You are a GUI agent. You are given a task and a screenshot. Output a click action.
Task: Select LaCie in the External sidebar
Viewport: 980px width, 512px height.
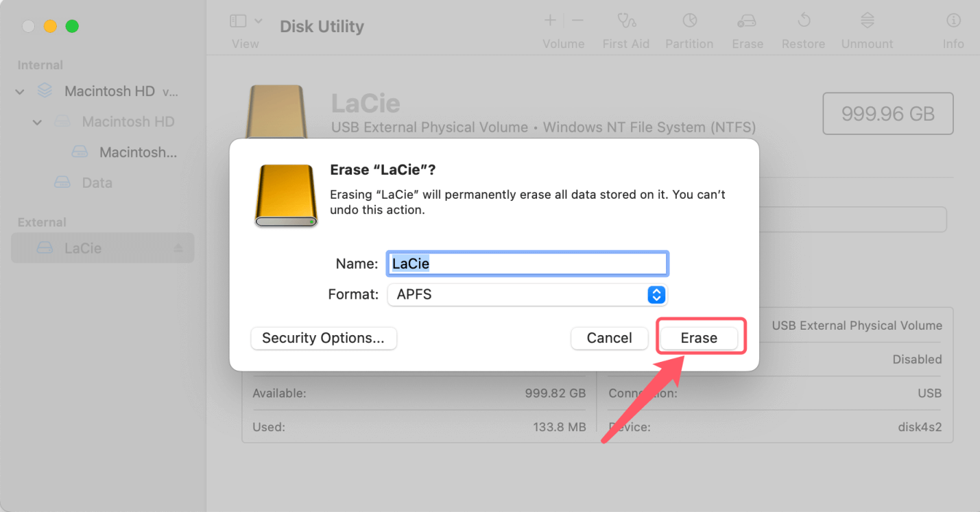pyautogui.click(x=83, y=248)
